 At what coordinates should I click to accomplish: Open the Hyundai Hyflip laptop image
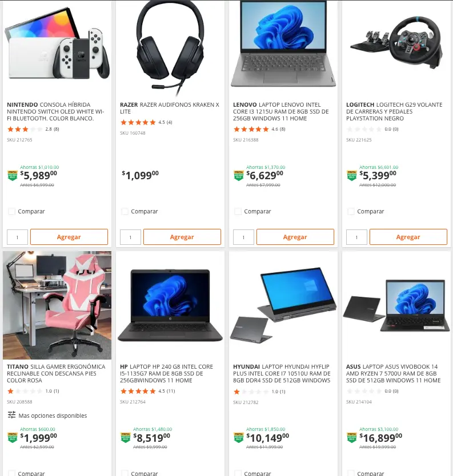(283, 305)
